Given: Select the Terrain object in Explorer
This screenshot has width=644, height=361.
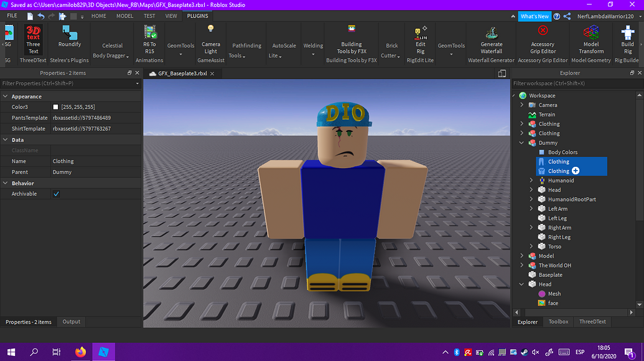Looking at the screenshot, I should pos(547,114).
